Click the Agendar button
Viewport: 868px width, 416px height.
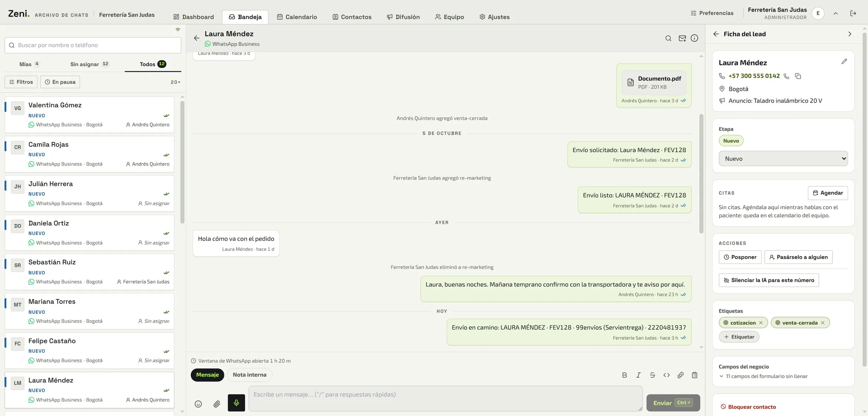tap(828, 193)
